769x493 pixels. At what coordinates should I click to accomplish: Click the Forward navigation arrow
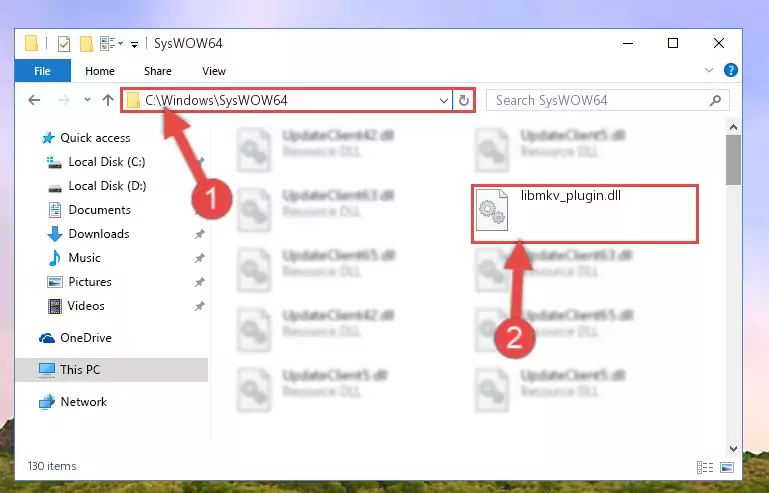click(x=64, y=101)
